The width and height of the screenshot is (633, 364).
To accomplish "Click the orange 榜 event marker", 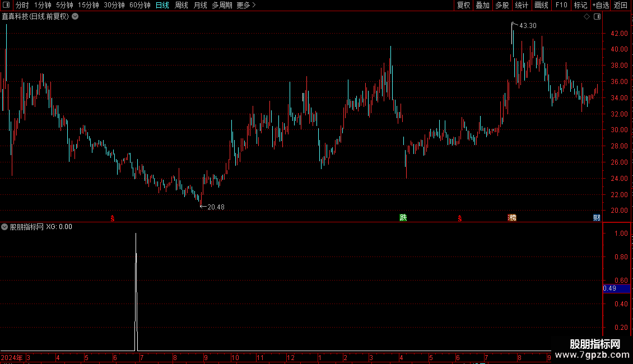I will coord(512,217).
